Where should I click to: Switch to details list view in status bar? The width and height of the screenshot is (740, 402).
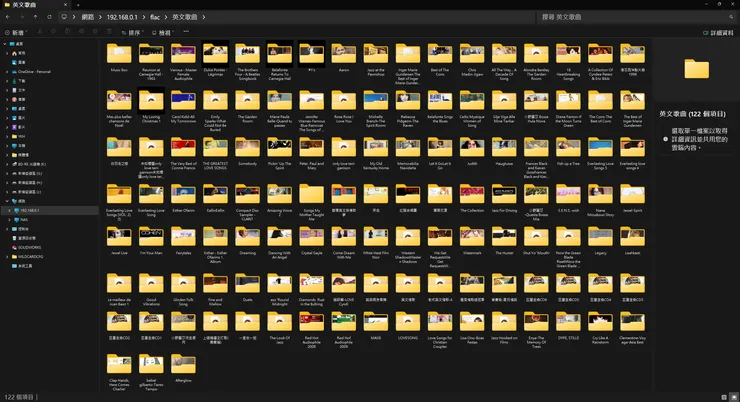(x=724, y=397)
